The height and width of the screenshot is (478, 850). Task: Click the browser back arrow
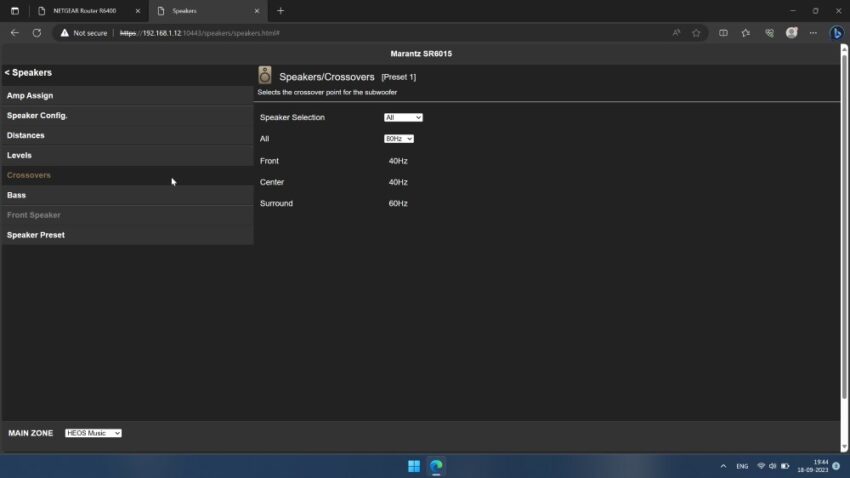click(14, 33)
